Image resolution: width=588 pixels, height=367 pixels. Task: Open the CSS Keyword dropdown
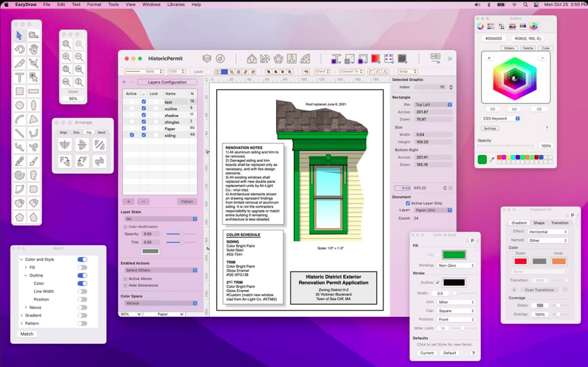(500, 118)
